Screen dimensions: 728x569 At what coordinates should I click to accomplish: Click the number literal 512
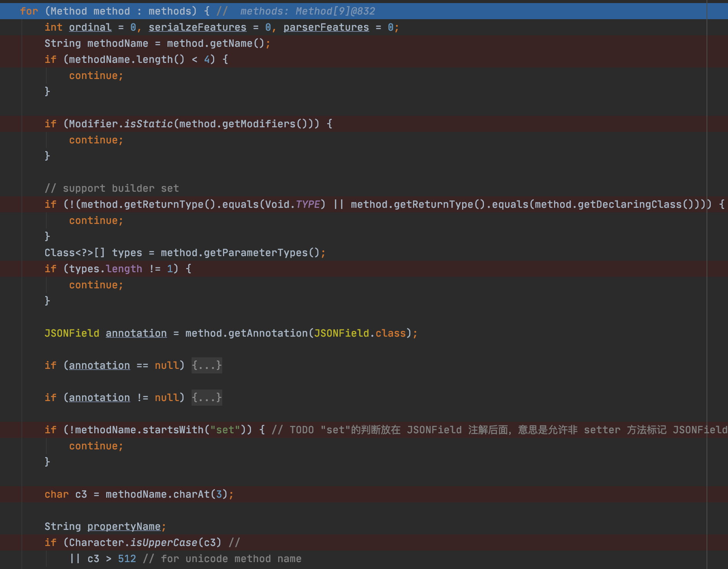click(x=127, y=559)
